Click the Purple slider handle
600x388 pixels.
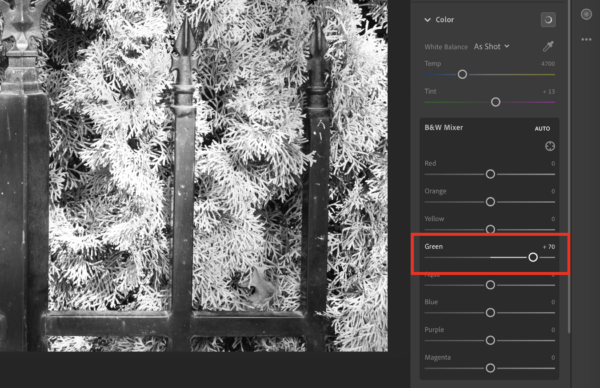(x=490, y=340)
